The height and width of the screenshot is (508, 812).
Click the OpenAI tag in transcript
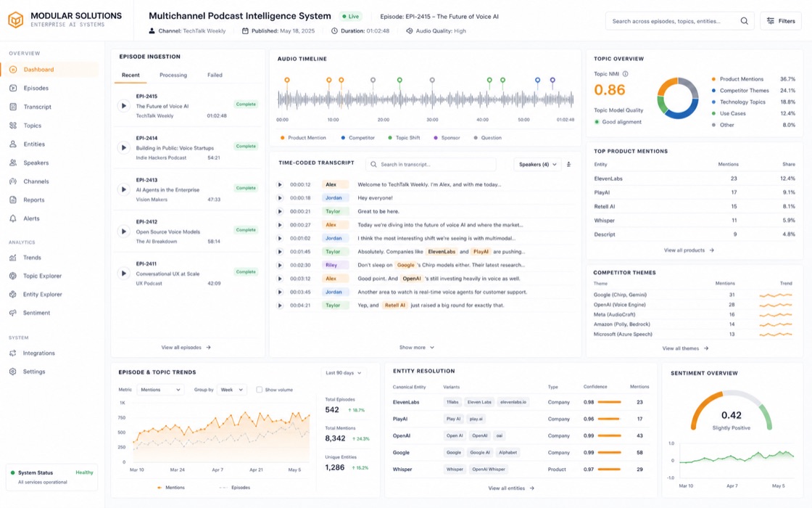pyautogui.click(x=412, y=279)
